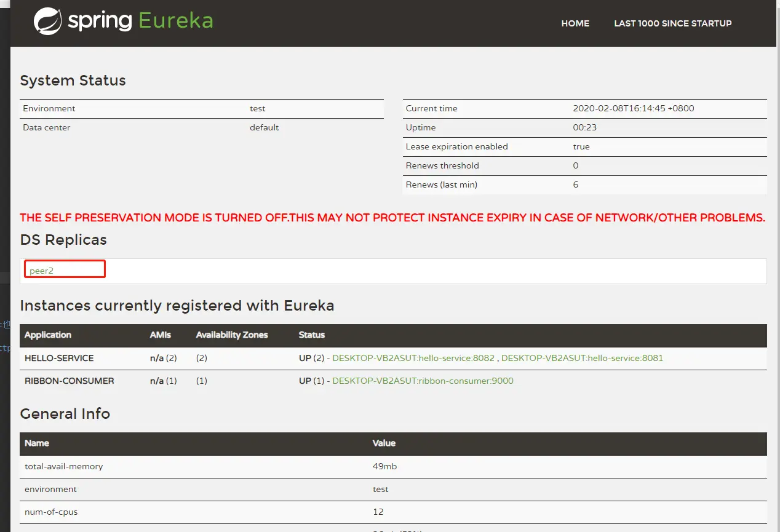Click the AMIs column header
This screenshot has height=532, width=780.
(161, 335)
